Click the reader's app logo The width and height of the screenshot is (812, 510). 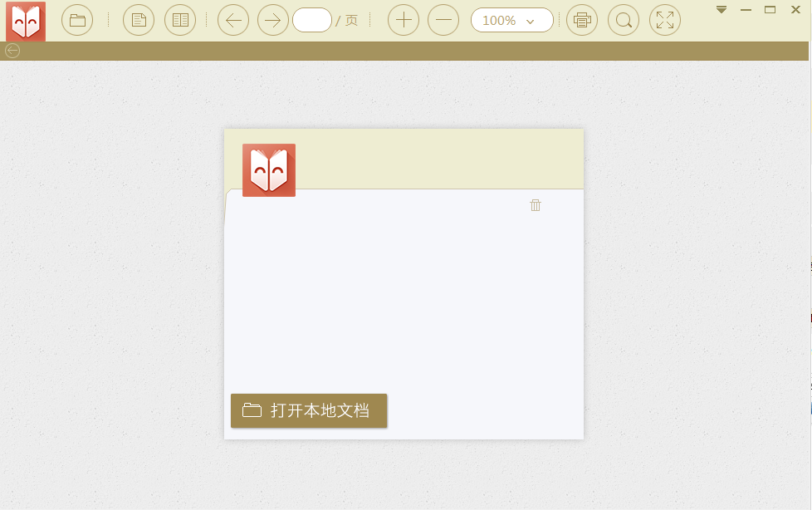[25, 21]
